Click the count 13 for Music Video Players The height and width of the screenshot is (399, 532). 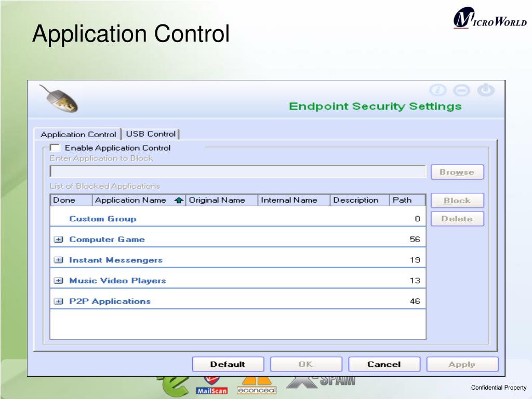click(x=415, y=281)
